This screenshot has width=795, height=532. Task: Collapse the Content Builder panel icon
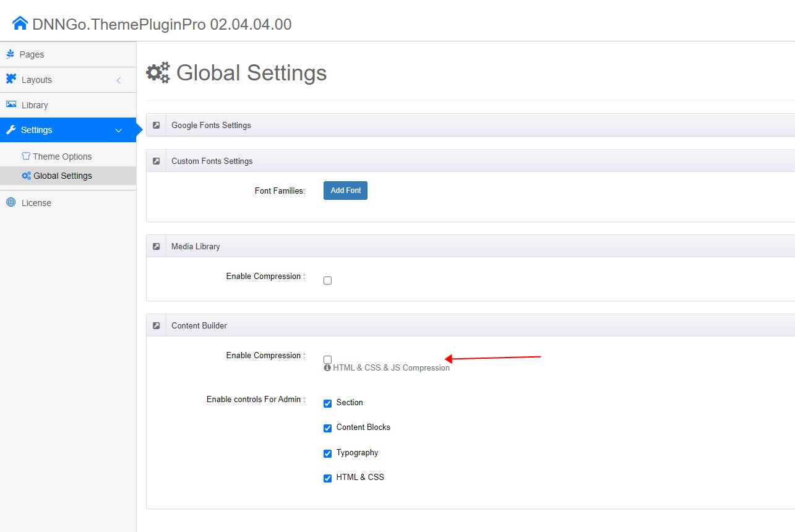tap(157, 325)
